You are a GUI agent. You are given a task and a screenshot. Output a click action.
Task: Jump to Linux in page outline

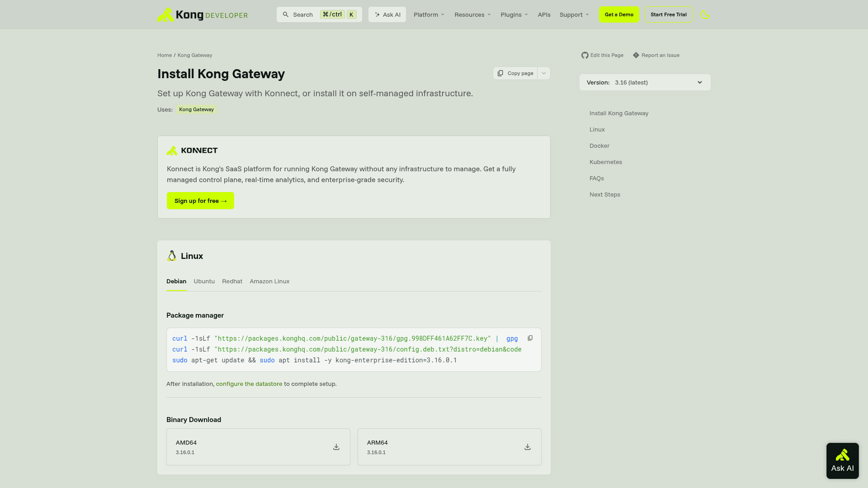[597, 129]
